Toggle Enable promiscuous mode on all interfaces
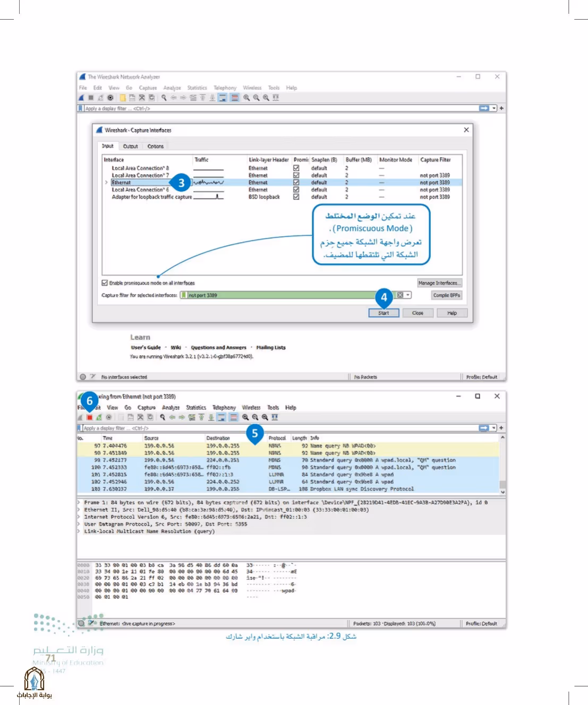The width and height of the screenshot is (588, 705). click(105, 283)
